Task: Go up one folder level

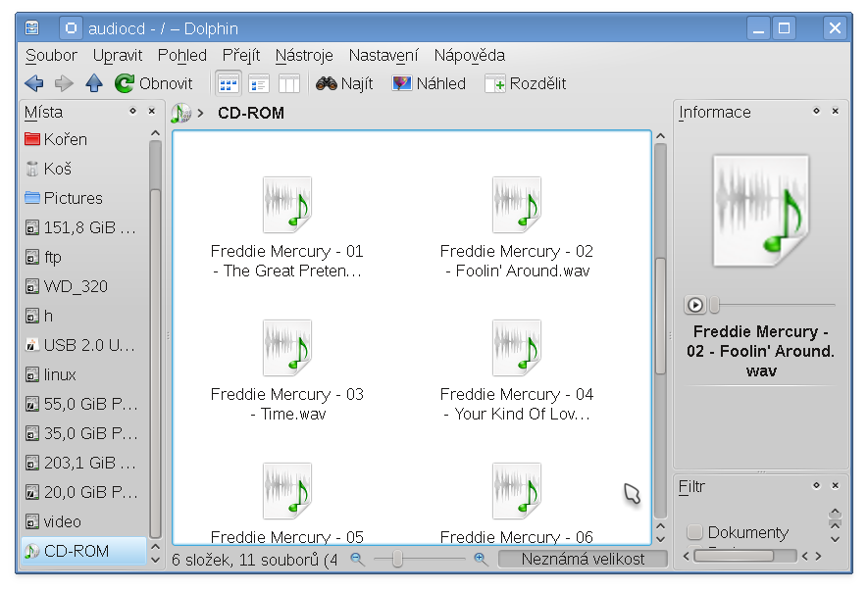Action: coord(94,83)
